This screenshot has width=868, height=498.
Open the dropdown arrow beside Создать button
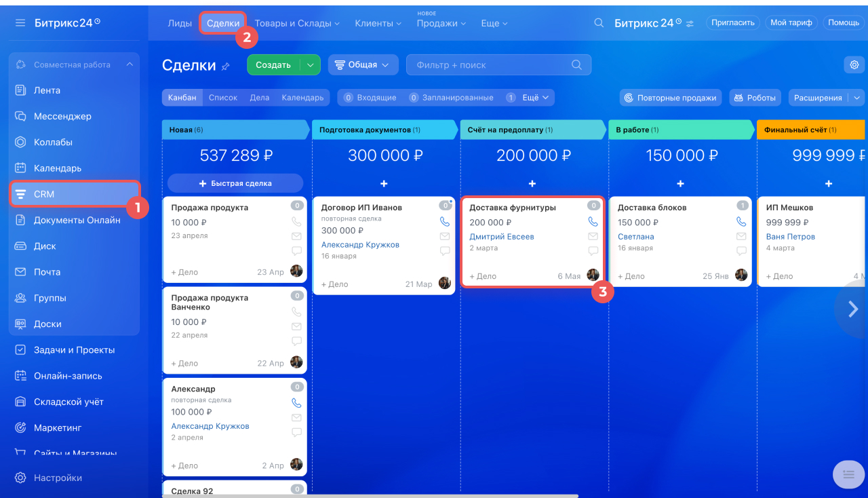tap(310, 64)
